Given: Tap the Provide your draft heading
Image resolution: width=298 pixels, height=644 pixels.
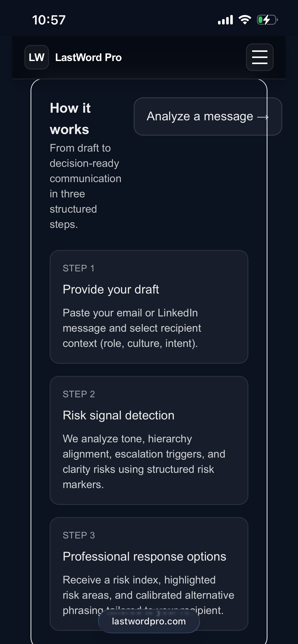Looking at the screenshot, I should tap(111, 289).
